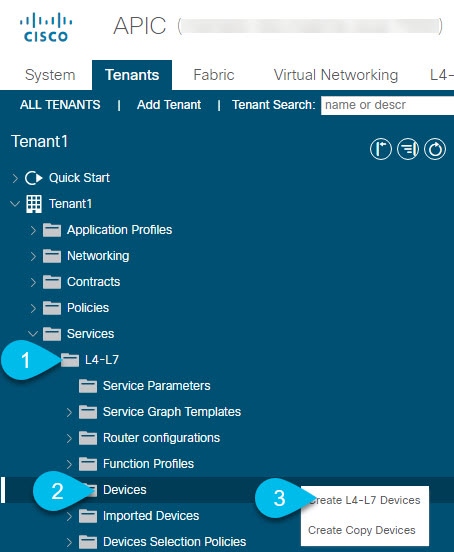Select Router configurations in the tree
The width and height of the screenshot is (454, 552).
pos(161,438)
